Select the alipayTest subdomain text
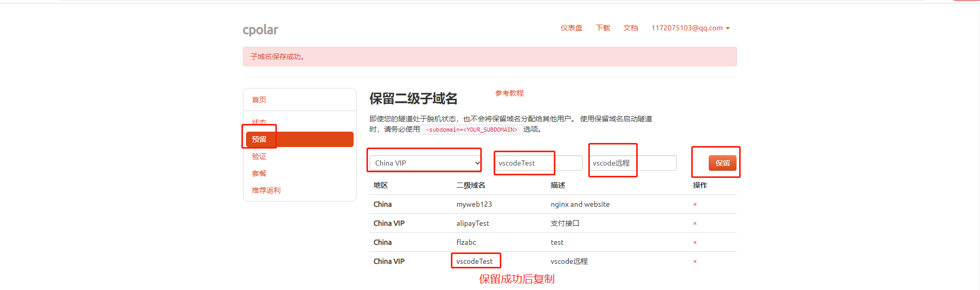The height and width of the screenshot is (290, 980). 472,223
